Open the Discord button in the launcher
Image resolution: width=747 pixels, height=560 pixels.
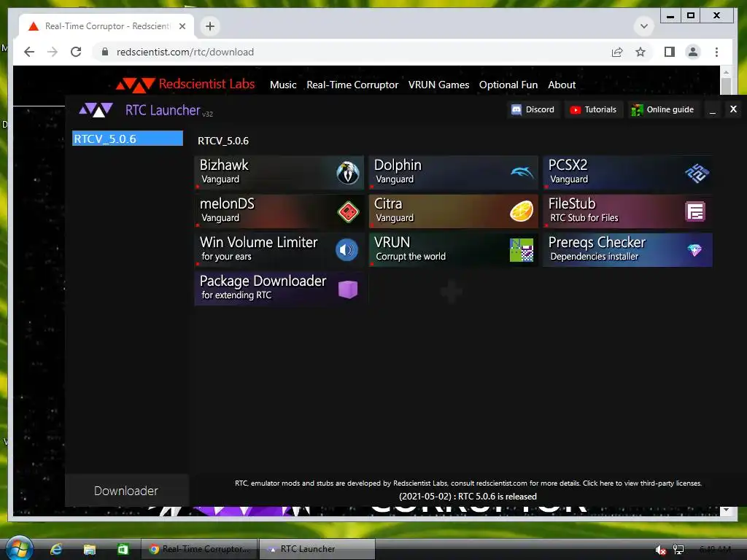click(533, 109)
